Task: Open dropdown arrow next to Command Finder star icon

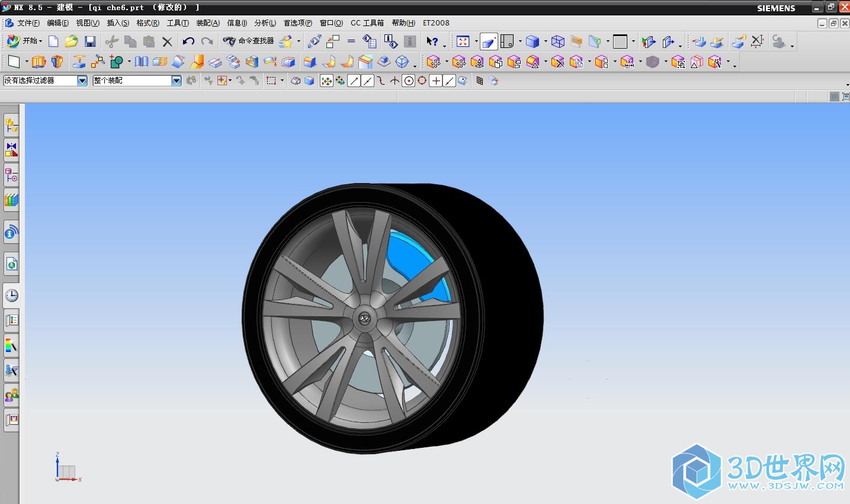Action: point(299,41)
